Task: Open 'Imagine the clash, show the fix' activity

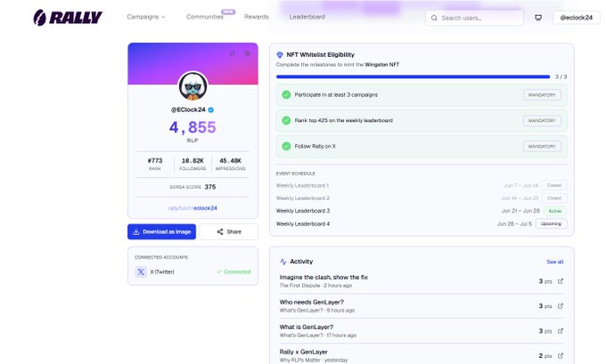Action: pyautogui.click(x=323, y=277)
